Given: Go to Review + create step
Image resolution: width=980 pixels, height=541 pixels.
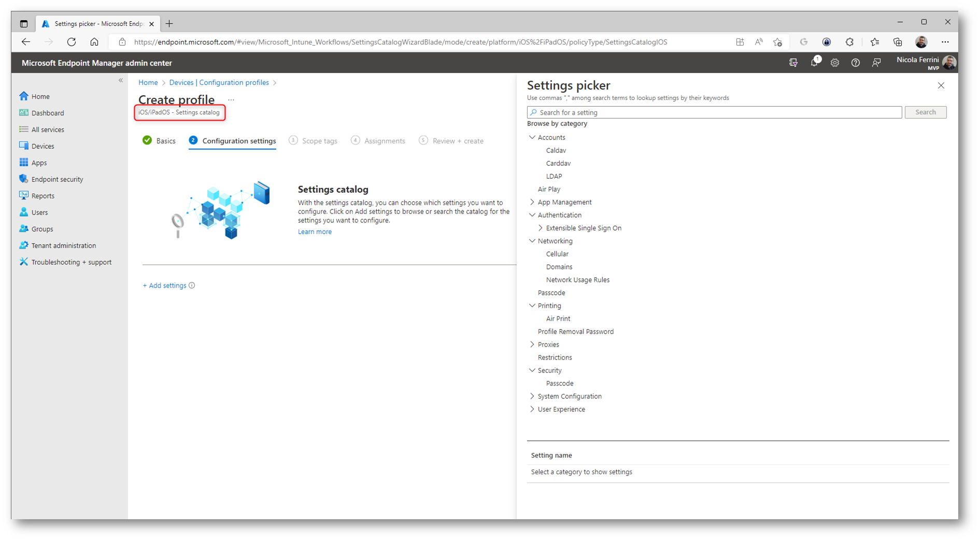Looking at the screenshot, I should (x=451, y=141).
